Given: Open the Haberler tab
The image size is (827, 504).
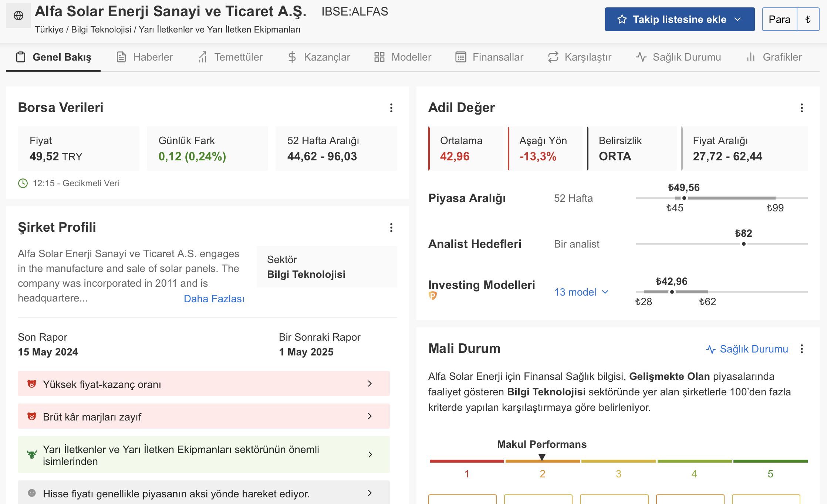Looking at the screenshot, I should (145, 57).
